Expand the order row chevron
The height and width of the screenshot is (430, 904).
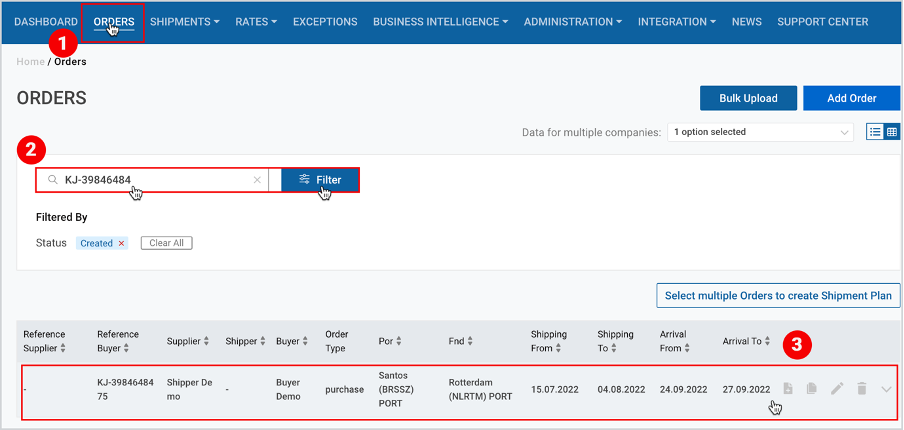pos(887,390)
